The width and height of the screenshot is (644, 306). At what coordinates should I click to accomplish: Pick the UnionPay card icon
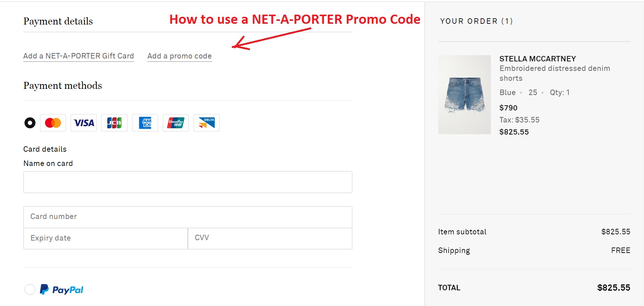(x=175, y=123)
